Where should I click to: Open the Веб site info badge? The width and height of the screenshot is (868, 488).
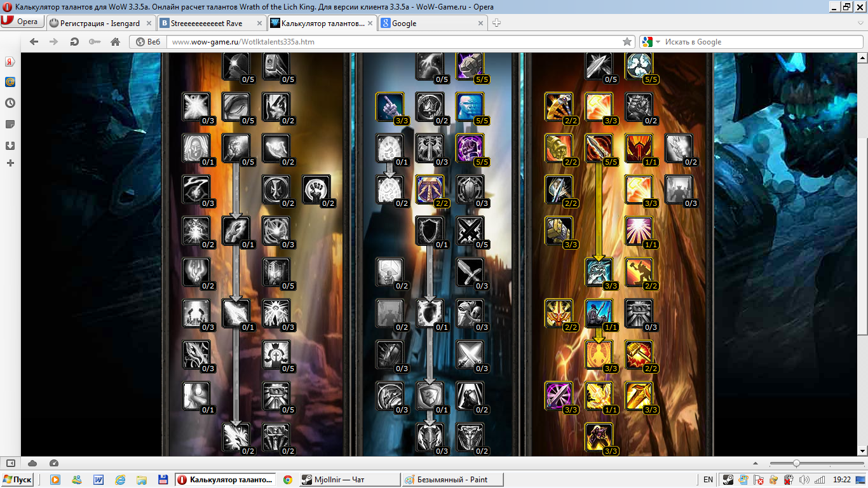point(148,42)
